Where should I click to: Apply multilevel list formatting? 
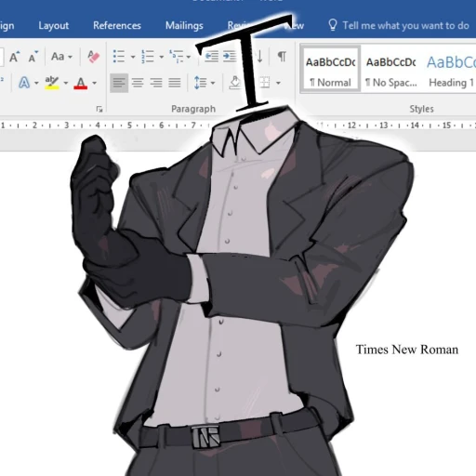177,57
